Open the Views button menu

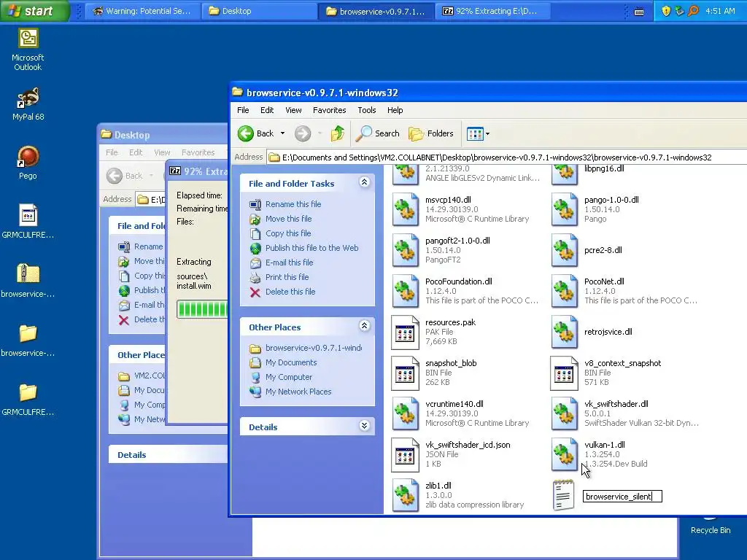point(479,134)
